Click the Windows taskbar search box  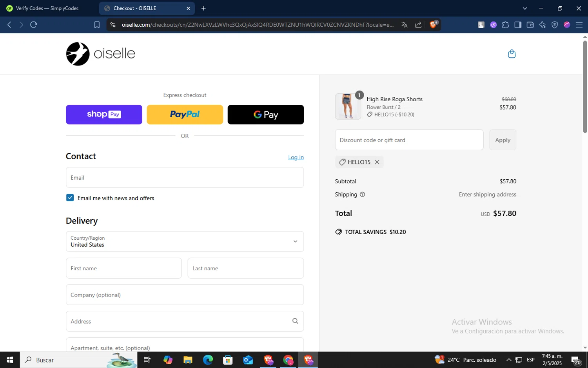click(78, 360)
